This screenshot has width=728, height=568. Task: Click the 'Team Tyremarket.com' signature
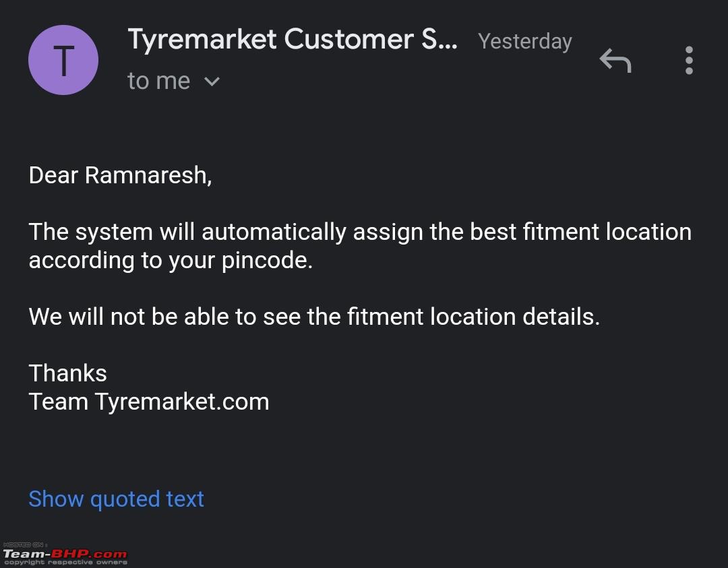148,402
